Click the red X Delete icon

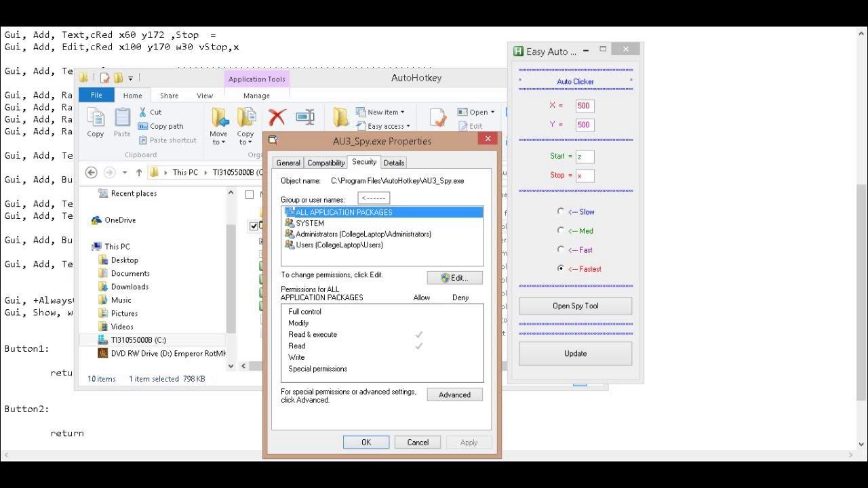click(277, 117)
